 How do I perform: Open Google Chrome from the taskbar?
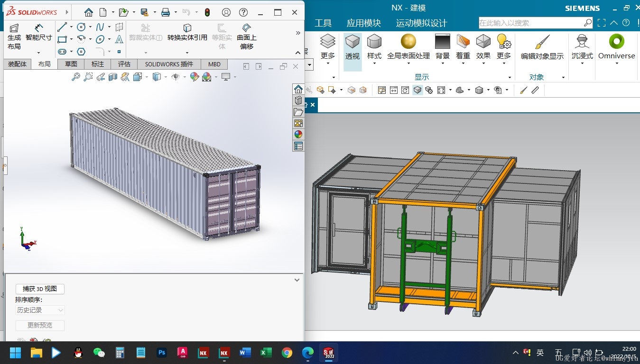pyautogui.click(x=287, y=353)
